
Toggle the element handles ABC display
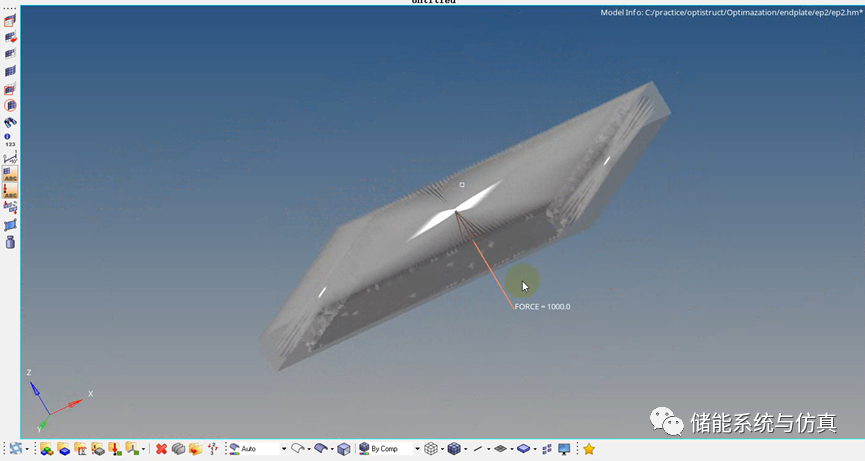click(x=10, y=174)
